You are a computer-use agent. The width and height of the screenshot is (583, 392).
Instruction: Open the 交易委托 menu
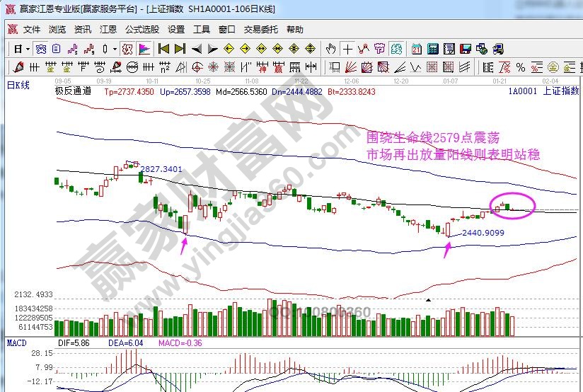point(261,30)
